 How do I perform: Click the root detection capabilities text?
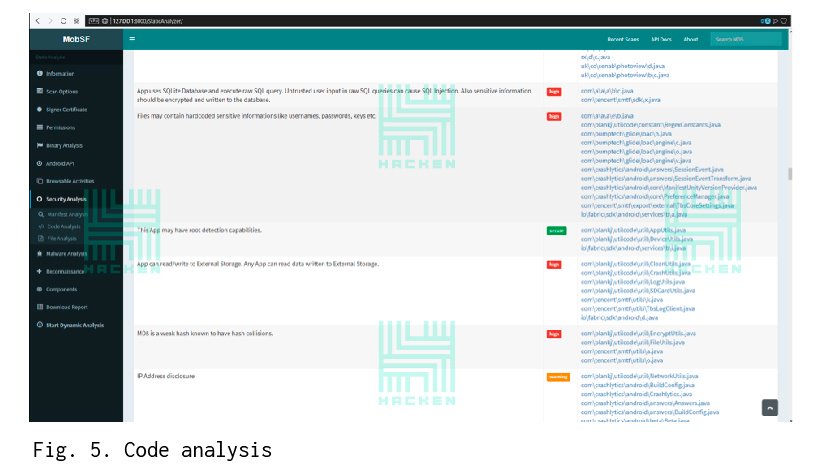tap(199, 230)
